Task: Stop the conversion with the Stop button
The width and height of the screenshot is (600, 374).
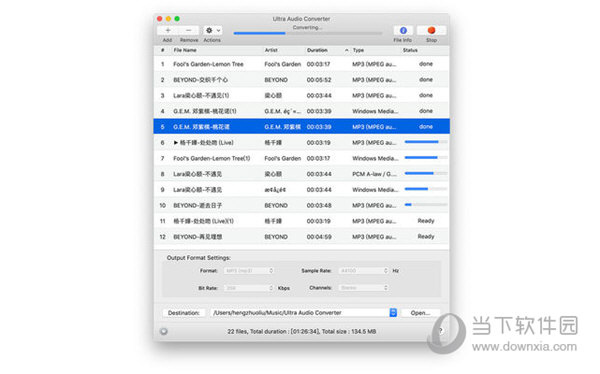Action: (x=431, y=30)
